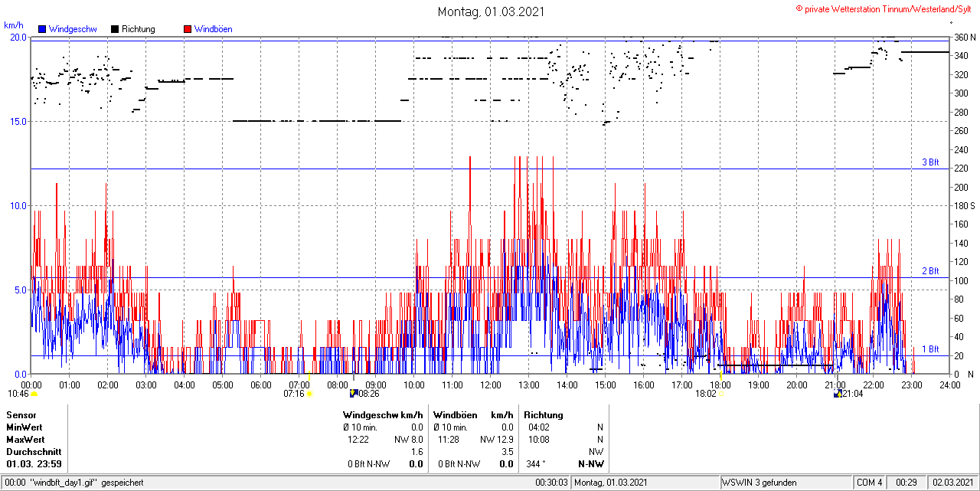
Task: Click the max gust value 'NW 12.9'
Action: click(x=497, y=440)
